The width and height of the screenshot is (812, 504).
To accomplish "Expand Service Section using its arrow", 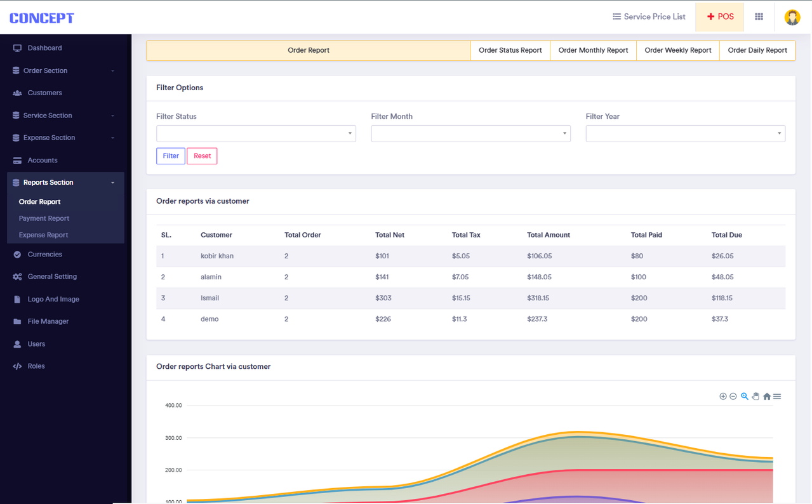I will click(112, 116).
